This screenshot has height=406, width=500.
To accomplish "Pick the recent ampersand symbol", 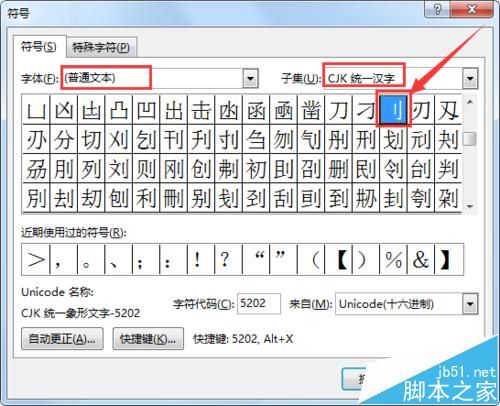I will (421, 259).
